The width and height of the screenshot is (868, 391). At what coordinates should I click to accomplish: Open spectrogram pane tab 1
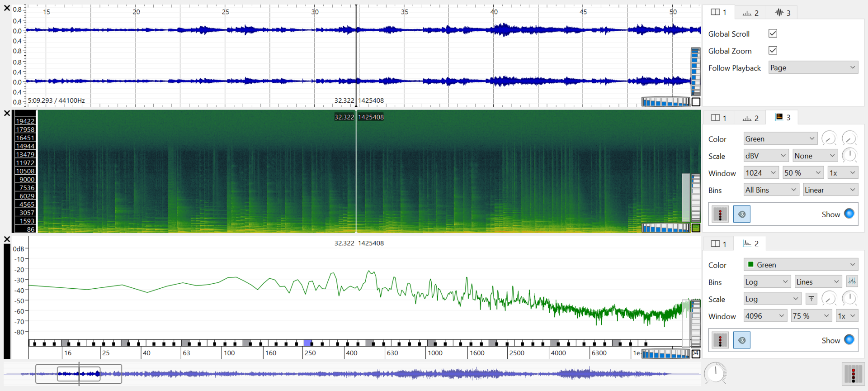pos(718,117)
